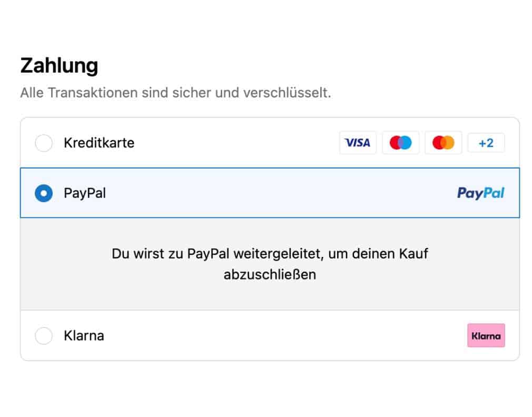Choose the Klarna radio button
This screenshot has height=417, width=532.
pyautogui.click(x=44, y=335)
